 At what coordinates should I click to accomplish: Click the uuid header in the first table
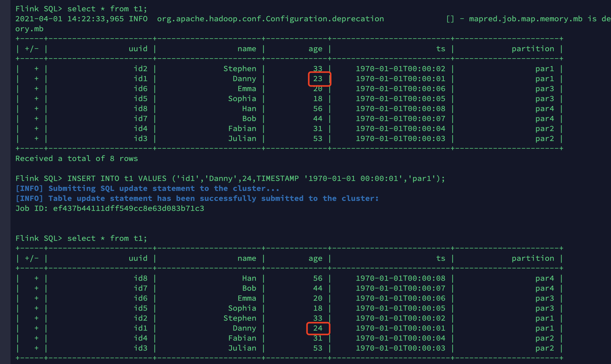click(138, 49)
